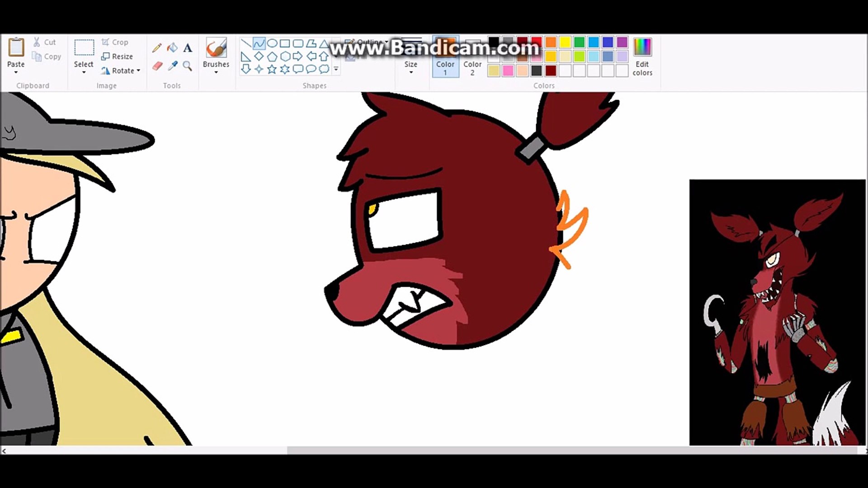Click the Foxy reference image on canvas
This screenshot has width=868, height=488.
point(777,312)
